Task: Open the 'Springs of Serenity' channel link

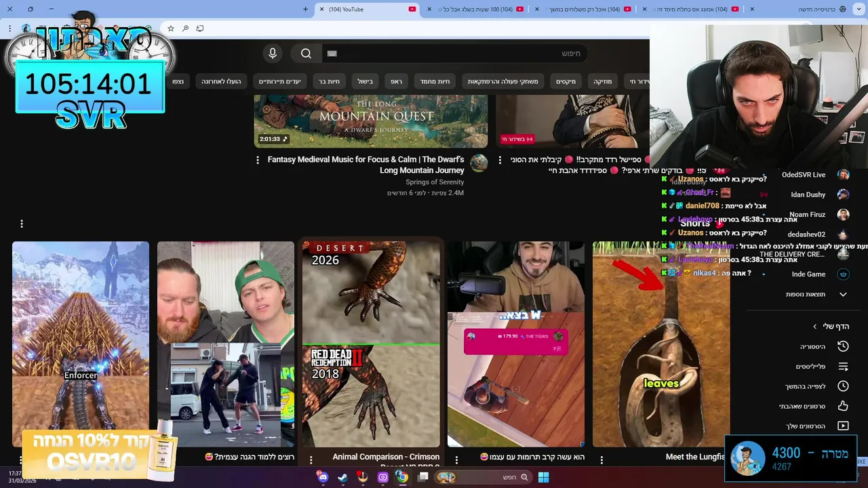Action: pos(435,182)
